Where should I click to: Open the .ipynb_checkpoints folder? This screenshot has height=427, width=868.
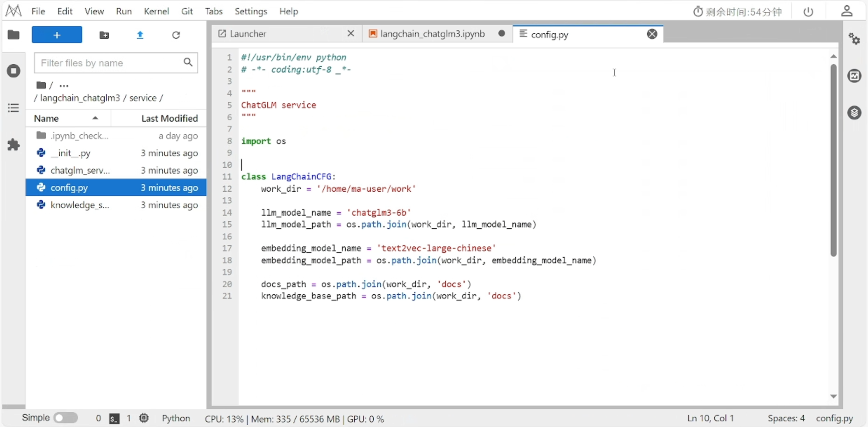pyautogui.click(x=116, y=136)
